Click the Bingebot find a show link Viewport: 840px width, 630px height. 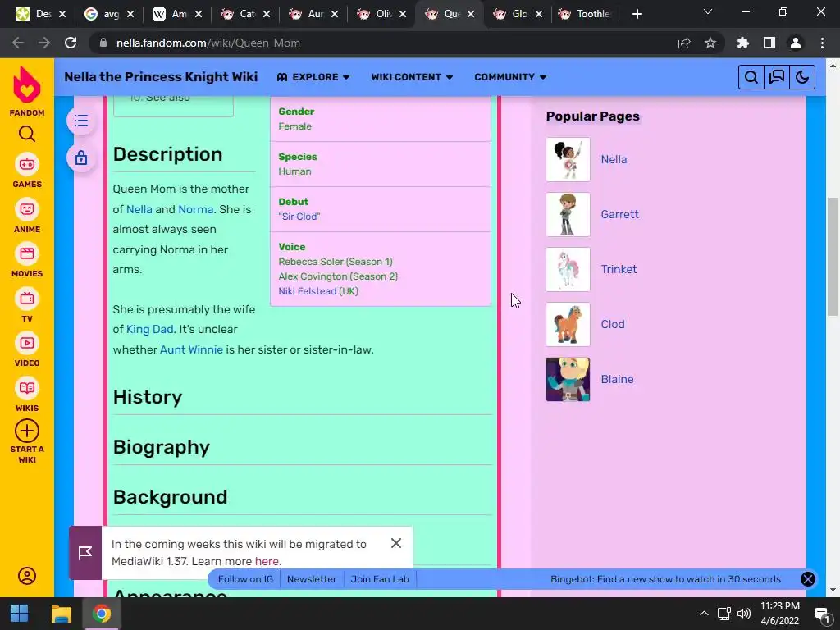[665, 579]
